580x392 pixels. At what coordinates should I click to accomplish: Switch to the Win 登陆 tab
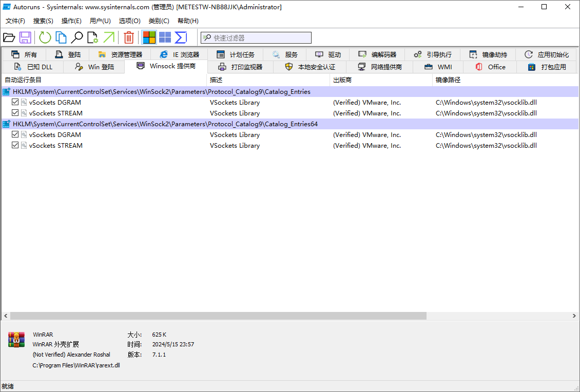click(94, 67)
